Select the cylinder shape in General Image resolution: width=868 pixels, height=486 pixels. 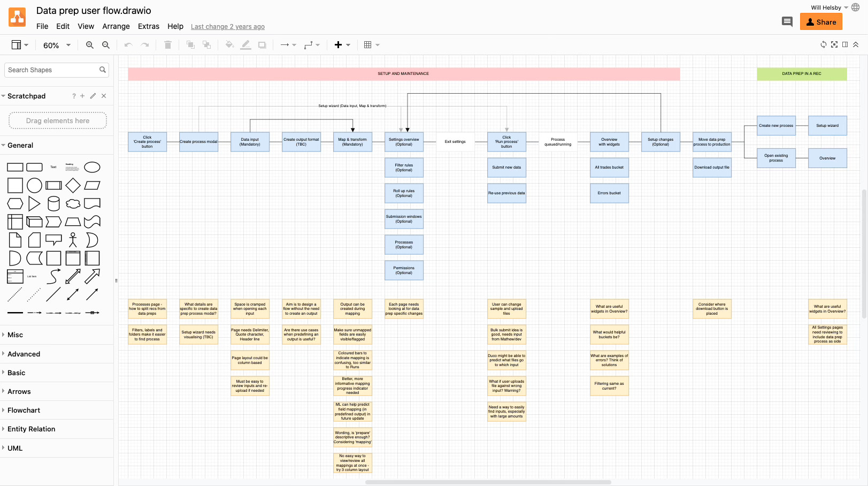(x=53, y=203)
